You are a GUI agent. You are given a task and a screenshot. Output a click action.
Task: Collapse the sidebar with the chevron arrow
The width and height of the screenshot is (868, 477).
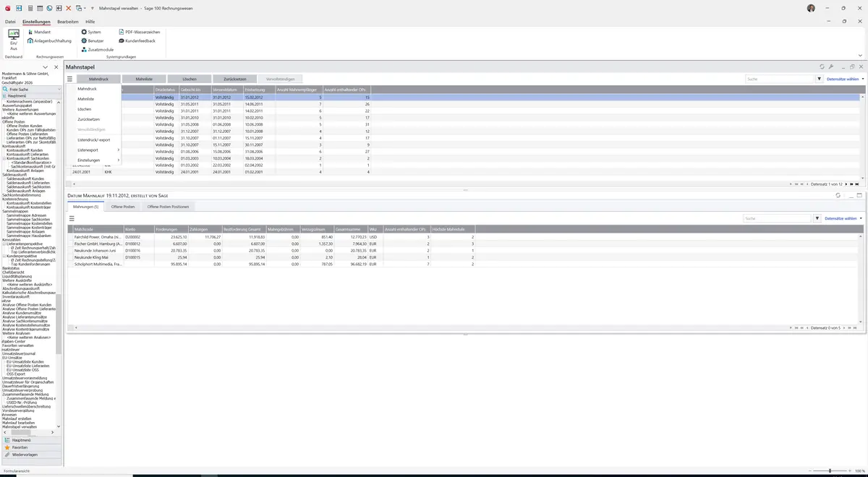click(46, 67)
